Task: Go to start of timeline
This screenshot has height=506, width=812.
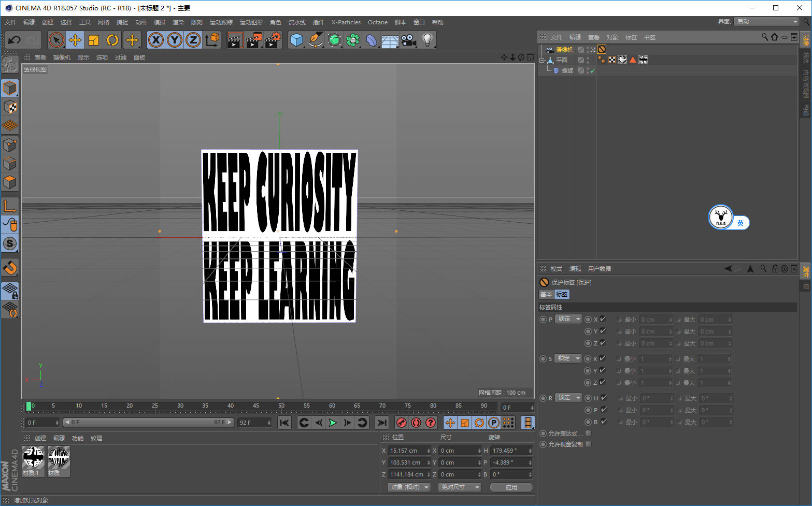Action: 284,423
